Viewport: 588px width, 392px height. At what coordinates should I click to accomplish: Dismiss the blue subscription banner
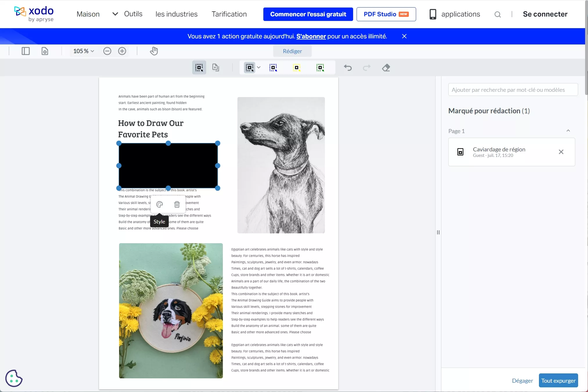pyautogui.click(x=404, y=36)
